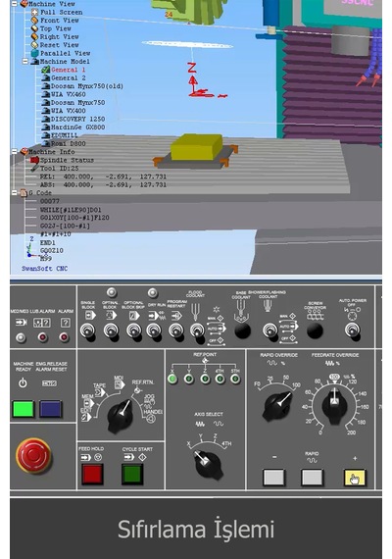Image resolution: width=392 pixels, height=559 pixels.
Task: Select General 2 machine model
Action: tap(69, 77)
